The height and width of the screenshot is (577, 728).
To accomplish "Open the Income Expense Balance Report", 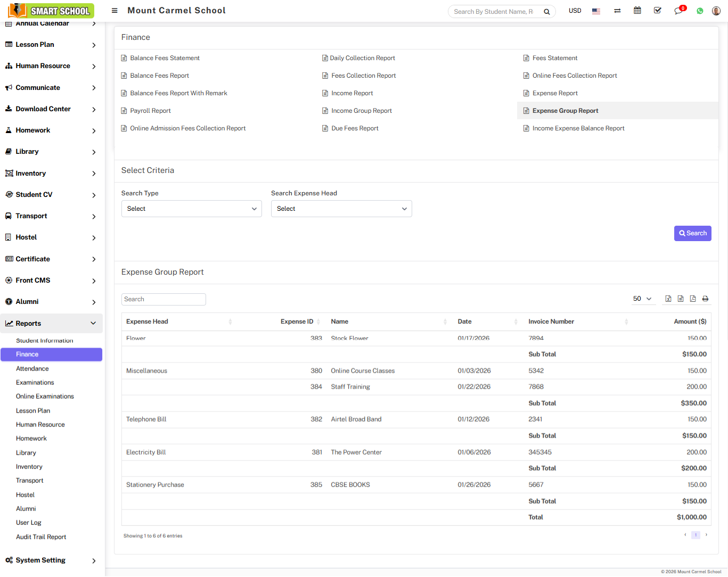I will [x=578, y=128].
